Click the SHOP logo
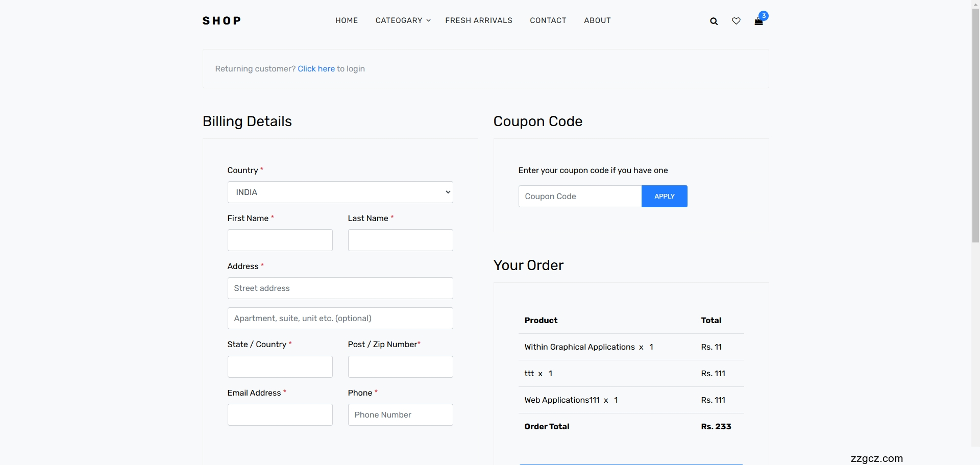Image resolution: width=980 pixels, height=465 pixels. [222, 21]
